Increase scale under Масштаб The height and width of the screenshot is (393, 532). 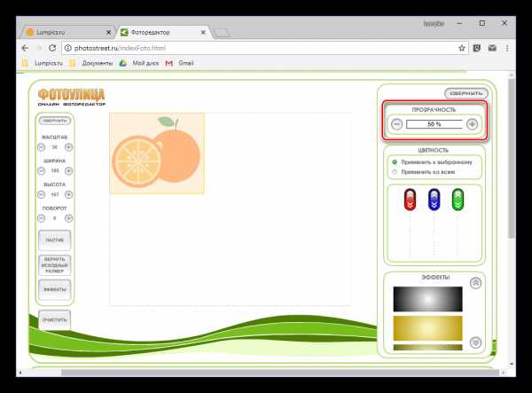pos(69,147)
